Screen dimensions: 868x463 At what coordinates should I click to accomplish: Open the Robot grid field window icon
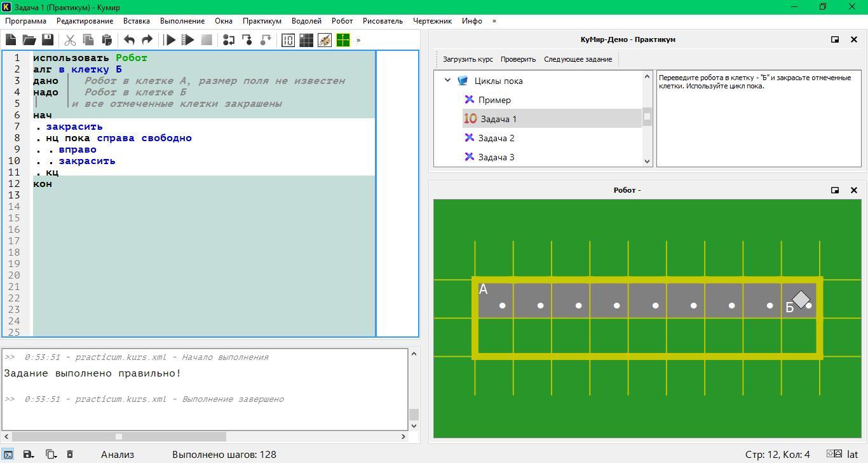306,40
